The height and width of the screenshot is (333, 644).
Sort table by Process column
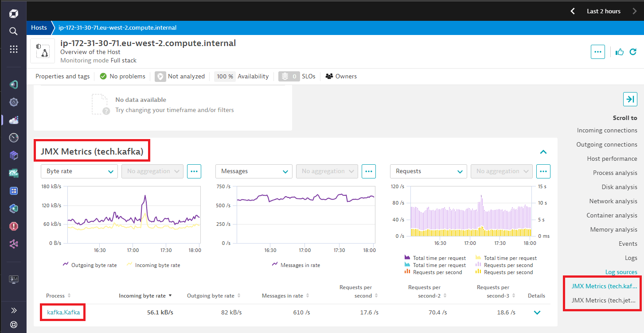[59, 295]
